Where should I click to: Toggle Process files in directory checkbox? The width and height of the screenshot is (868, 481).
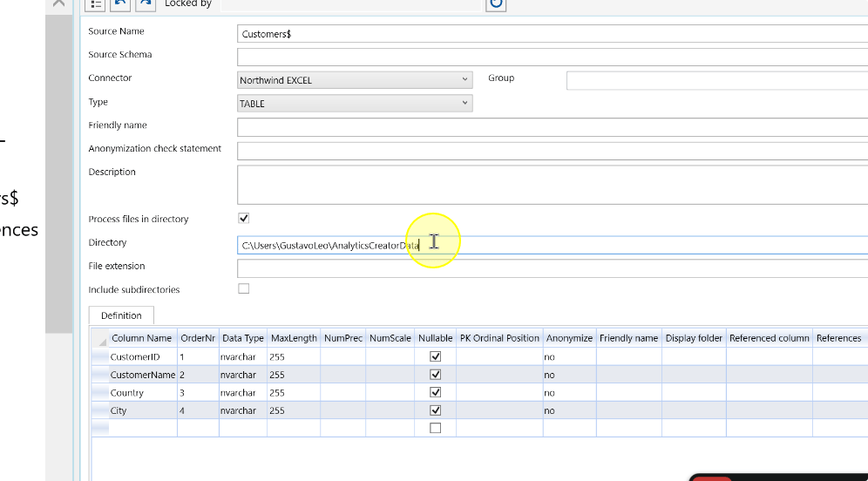click(243, 218)
